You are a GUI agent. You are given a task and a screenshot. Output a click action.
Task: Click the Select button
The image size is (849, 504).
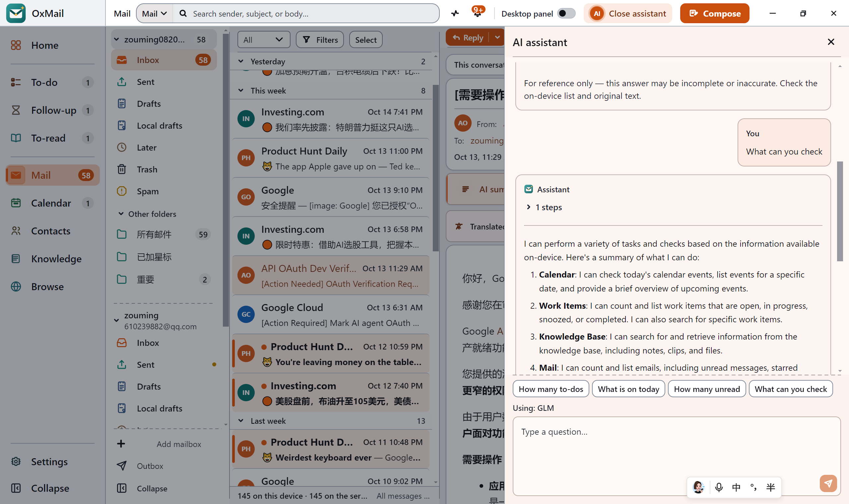click(365, 40)
